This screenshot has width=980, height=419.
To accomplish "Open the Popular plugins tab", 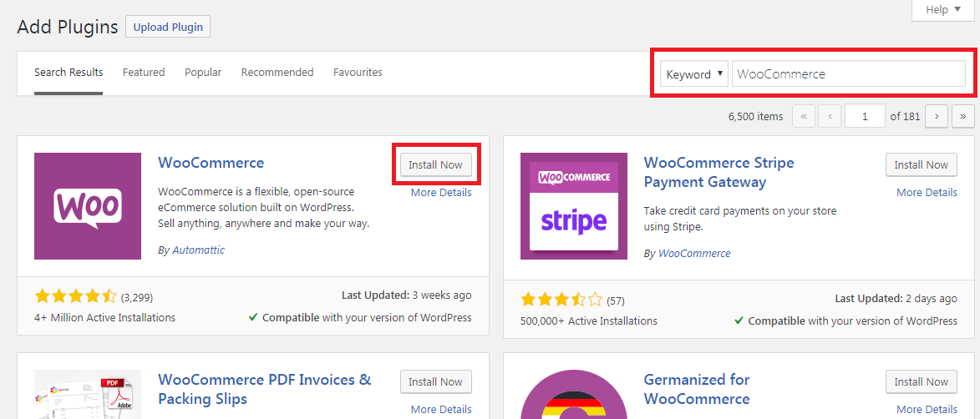I will coord(203,73).
